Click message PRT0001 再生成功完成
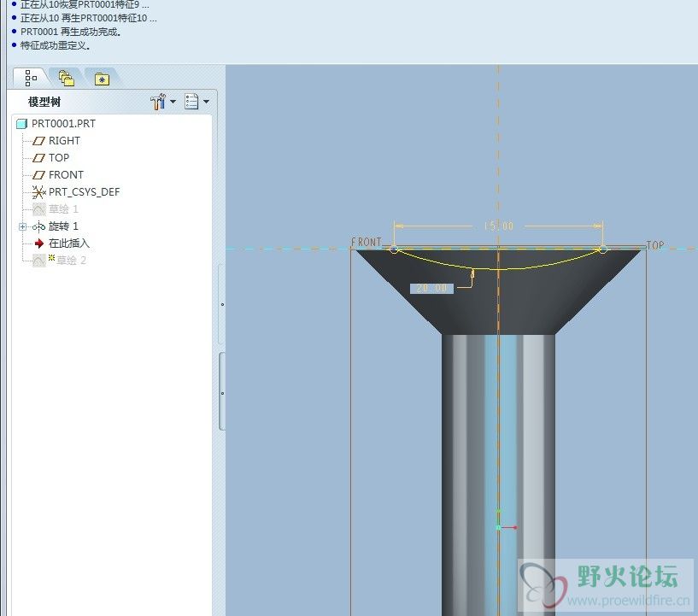This screenshot has height=616, width=698. [70, 32]
